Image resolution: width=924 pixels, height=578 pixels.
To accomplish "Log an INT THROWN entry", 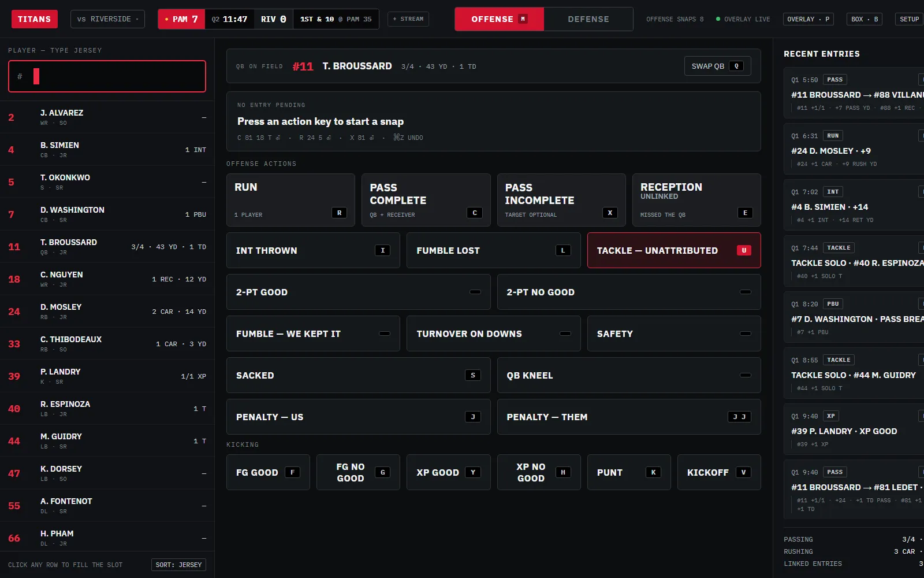I will [x=313, y=250].
